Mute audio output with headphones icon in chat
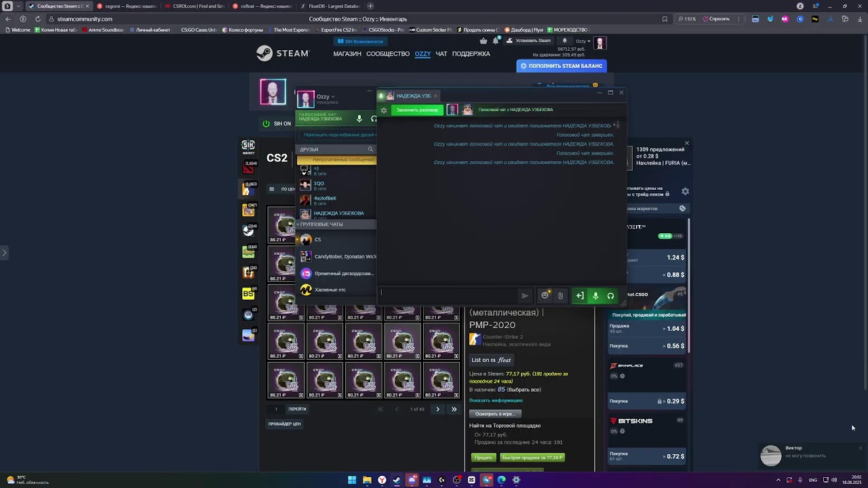 coord(610,296)
